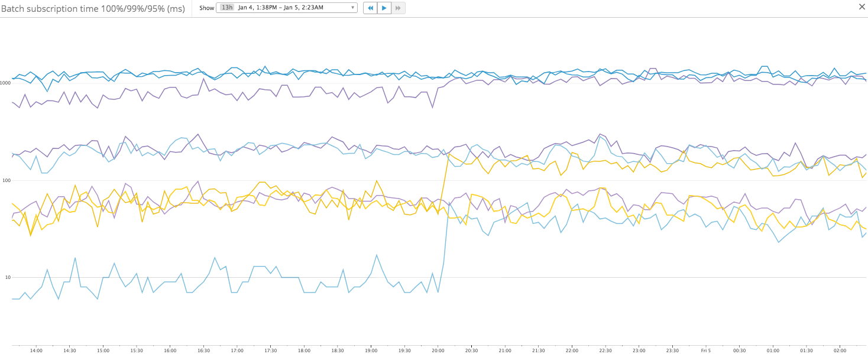
Task: Click the 1000 label on the y-axis
Action: point(5,83)
